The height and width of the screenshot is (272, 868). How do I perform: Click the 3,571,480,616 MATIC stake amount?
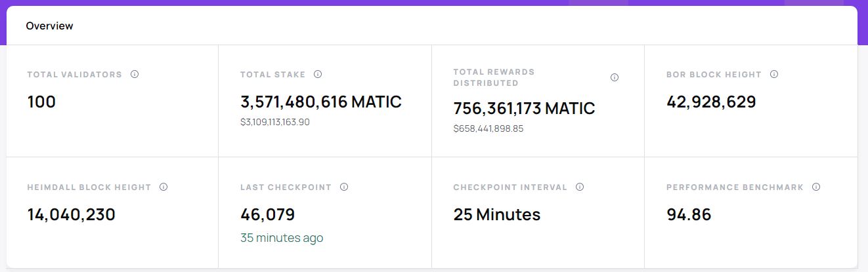point(321,102)
